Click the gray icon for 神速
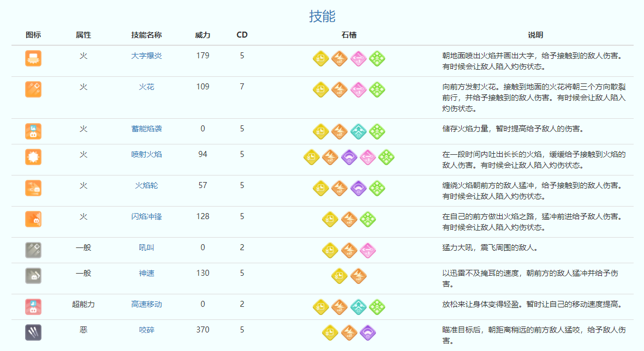This screenshot has height=351, width=644. click(x=33, y=276)
